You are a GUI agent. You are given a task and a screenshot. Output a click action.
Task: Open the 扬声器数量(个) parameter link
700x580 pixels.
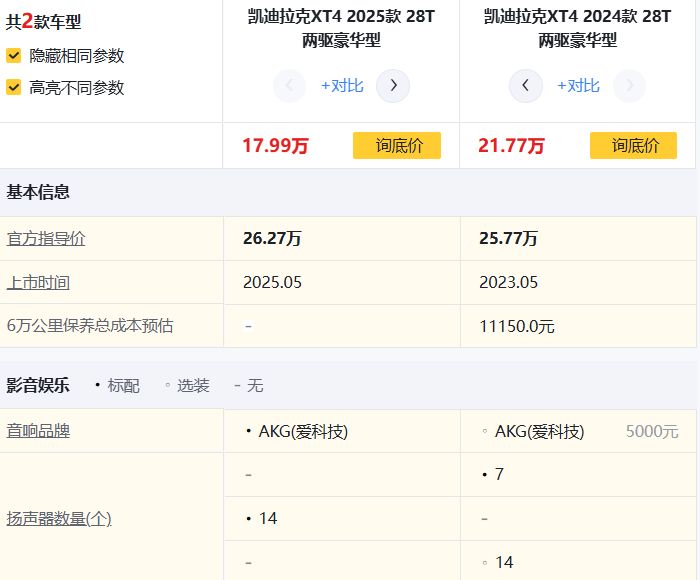(59, 518)
